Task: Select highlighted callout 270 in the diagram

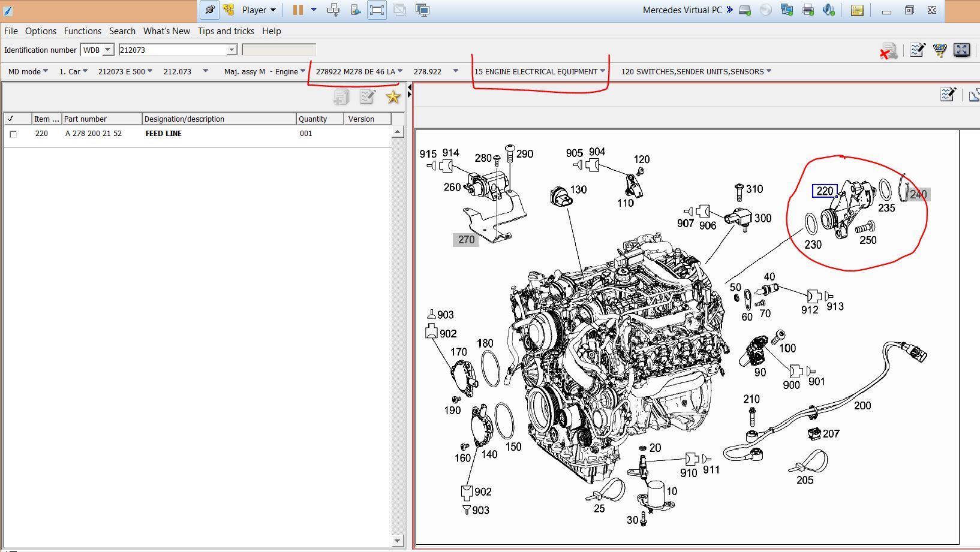Action: [x=466, y=240]
